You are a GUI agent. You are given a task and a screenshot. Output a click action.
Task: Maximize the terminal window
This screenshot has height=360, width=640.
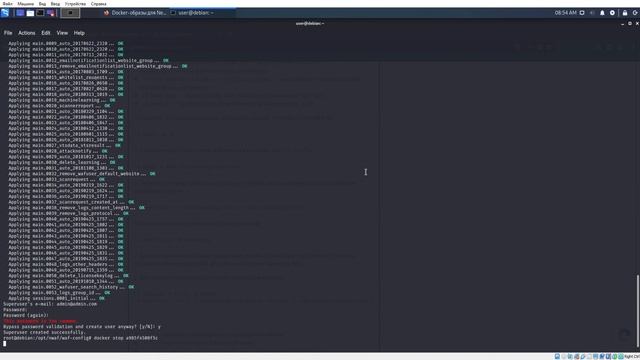click(x=630, y=24)
